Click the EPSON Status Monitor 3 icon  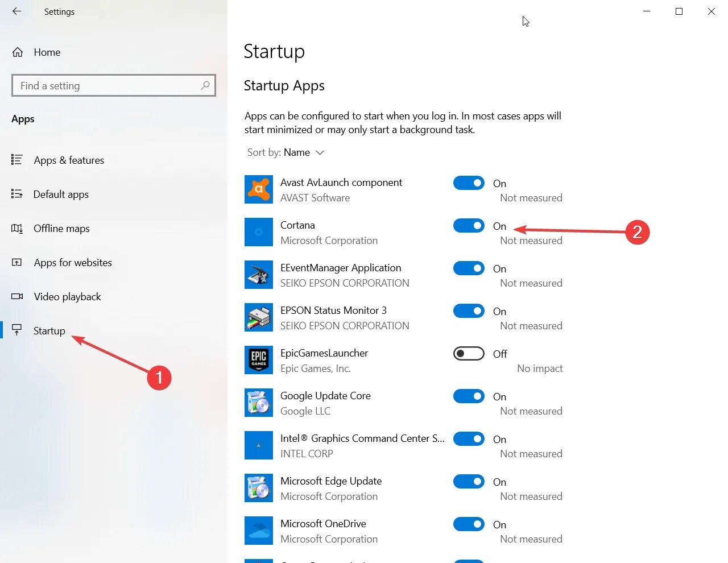coord(259,317)
